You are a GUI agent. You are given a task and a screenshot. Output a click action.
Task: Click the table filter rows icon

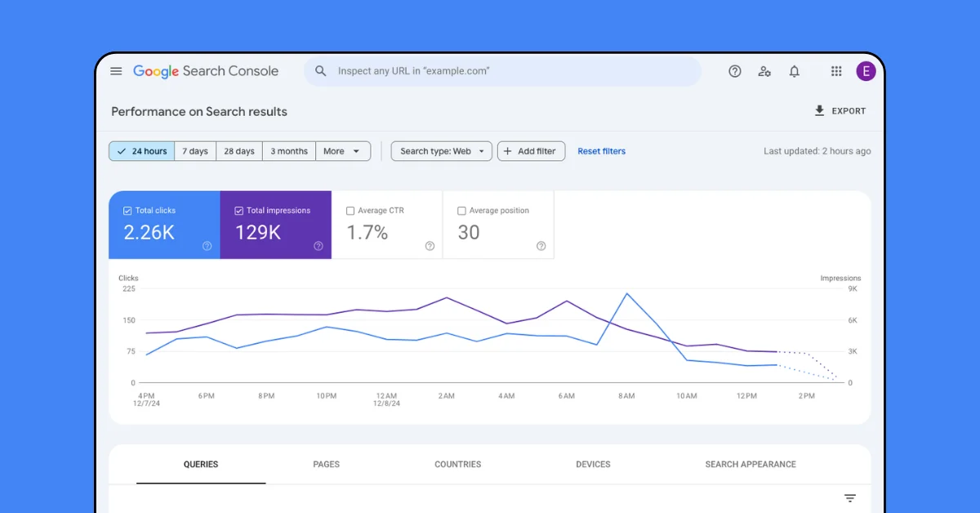[x=850, y=498]
